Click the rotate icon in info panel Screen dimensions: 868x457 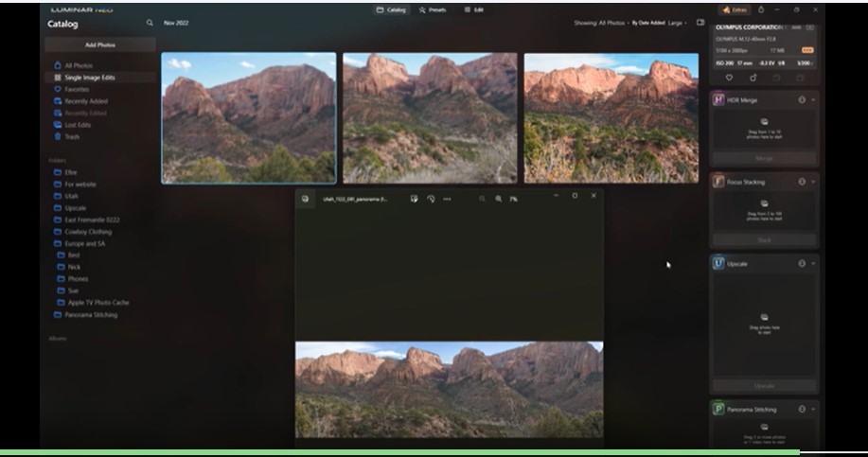point(753,78)
